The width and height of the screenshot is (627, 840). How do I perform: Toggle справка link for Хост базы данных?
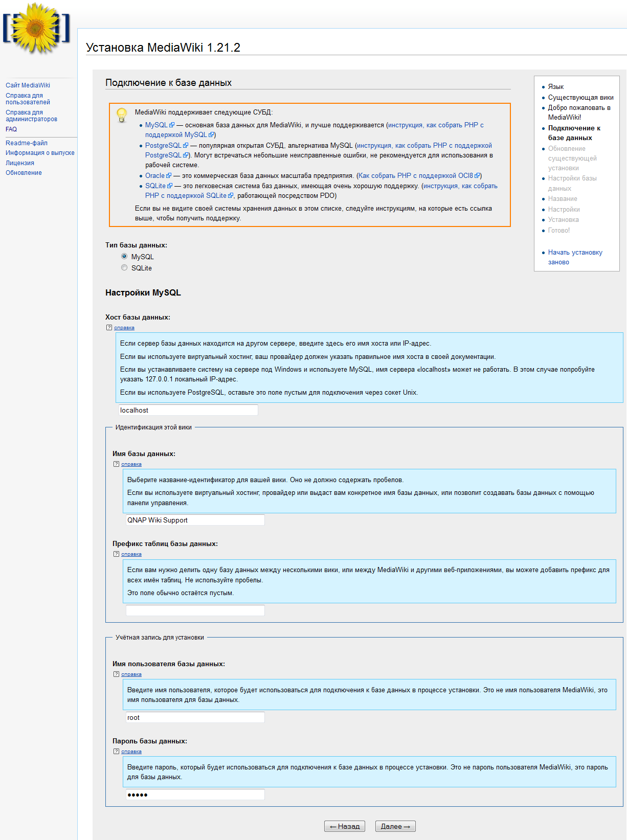[124, 328]
